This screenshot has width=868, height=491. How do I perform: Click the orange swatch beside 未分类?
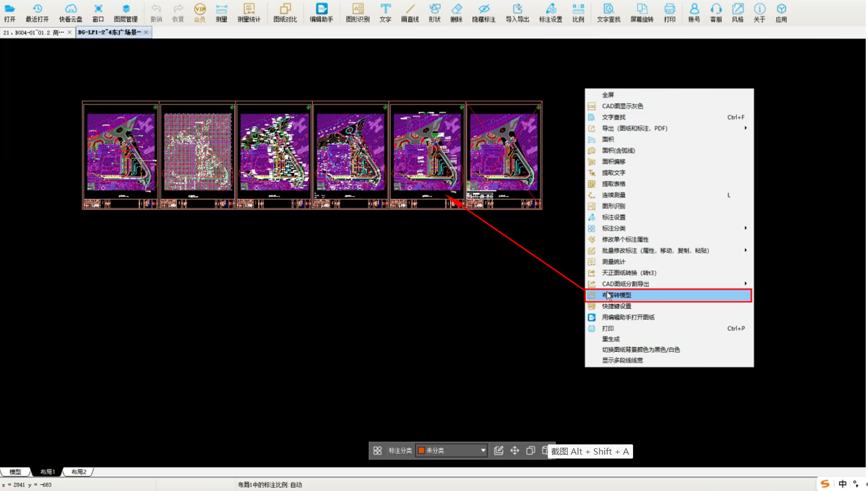[421, 450]
